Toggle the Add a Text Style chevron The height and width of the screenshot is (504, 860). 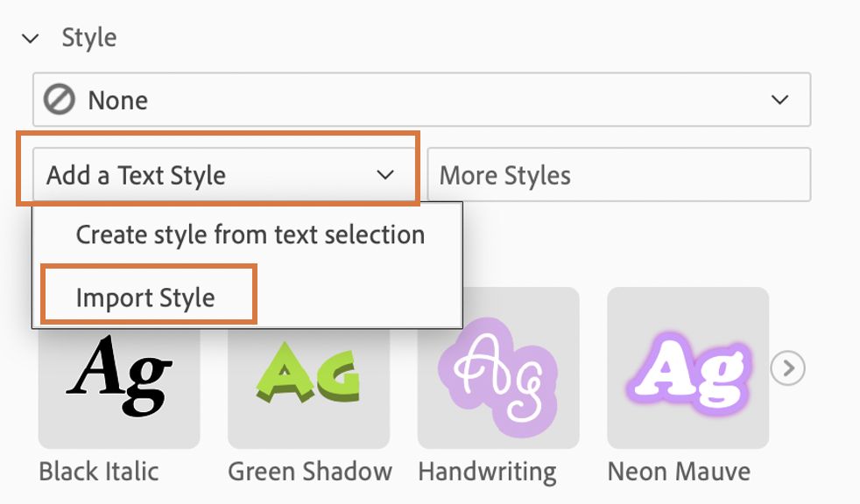[x=385, y=175]
